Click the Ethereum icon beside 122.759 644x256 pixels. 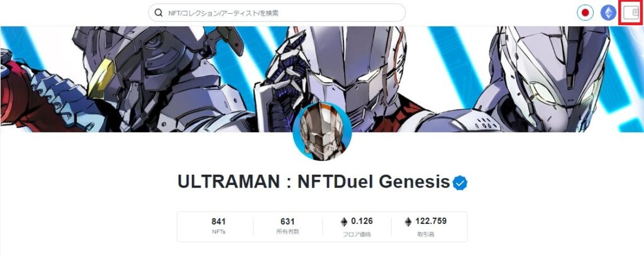click(x=408, y=222)
